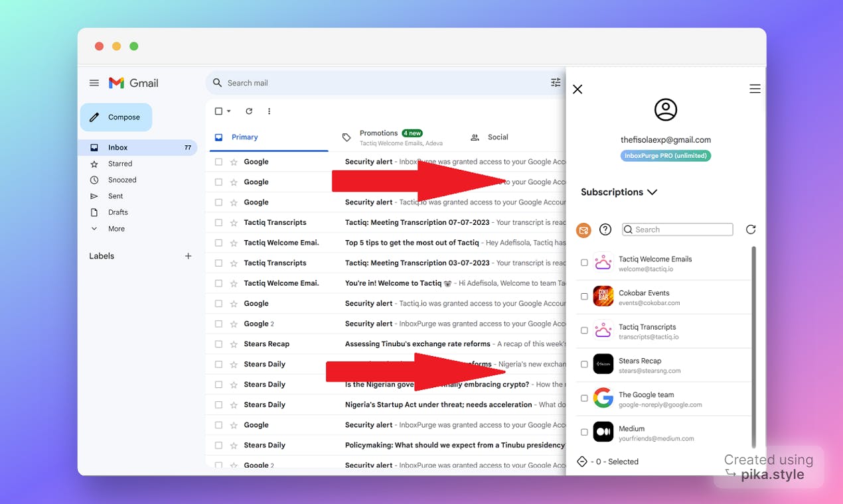This screenshot has height=504, width=843.
Task: Check the Cokobar Events subscription box
Action: point(584,296)
